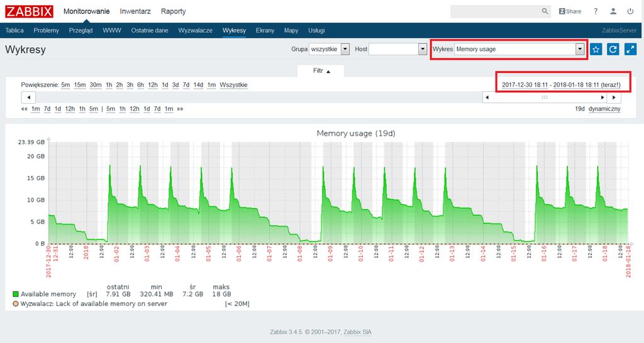Add graph to favourites star
Image resolution: width=644 pixels, height=343 pixels.
[x=596, y=49]
